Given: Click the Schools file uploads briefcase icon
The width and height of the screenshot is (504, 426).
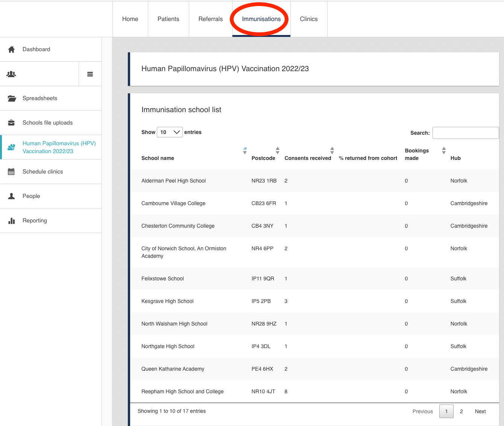Looking at the screenshot, I should 11,123.
